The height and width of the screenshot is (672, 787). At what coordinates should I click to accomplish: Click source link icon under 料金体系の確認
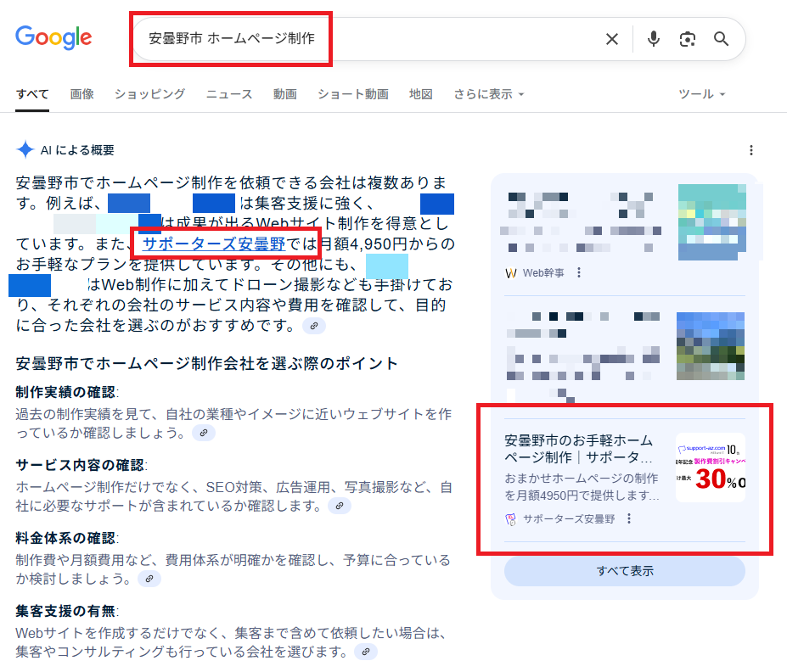149,579
